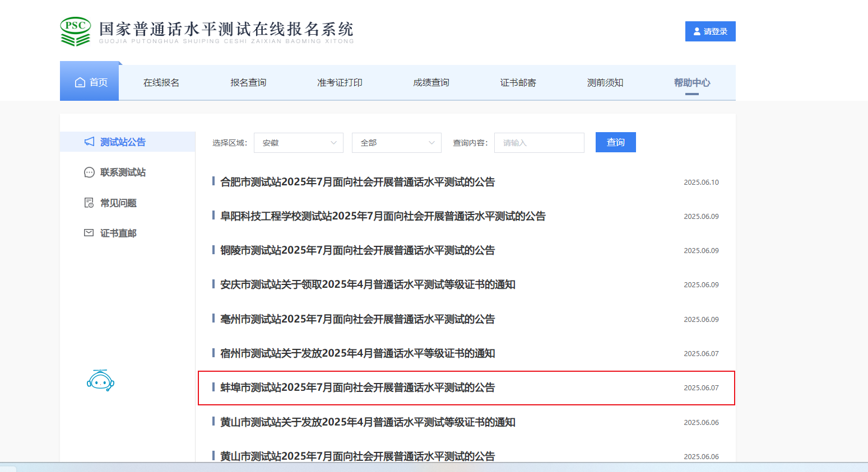Screen dimensions: 868x472
Task: Open 黄山市测试站关于发放 certificate notice
Action: 368,422
